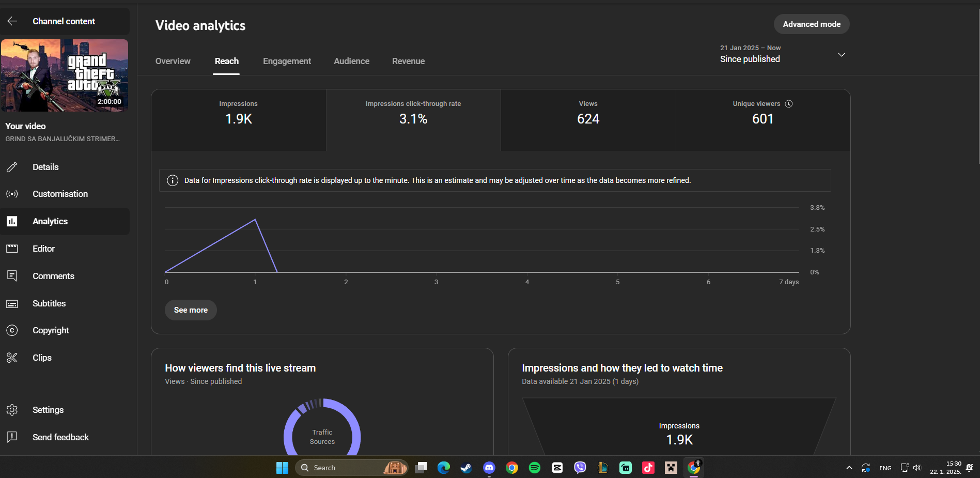Select the Analytics bar-chart icon
The height and width of the screenshot is (478, 980).
click(12, 221)
